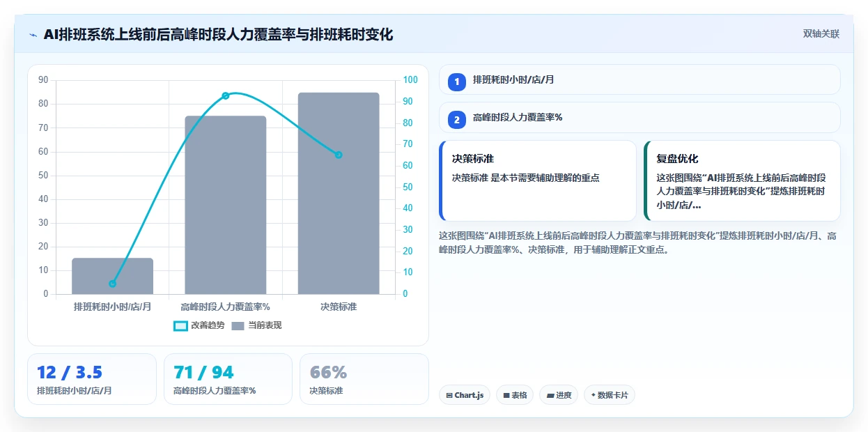This screenshot has width=868, height=432.
Task: Click the Chart.js tag icon
Action: 449,395
